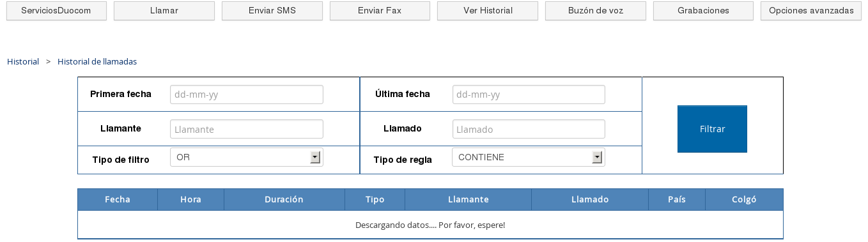Viewport: 868px width, 242px height.
Task: Open Opciones avanzadas
Action: (811, 11)
